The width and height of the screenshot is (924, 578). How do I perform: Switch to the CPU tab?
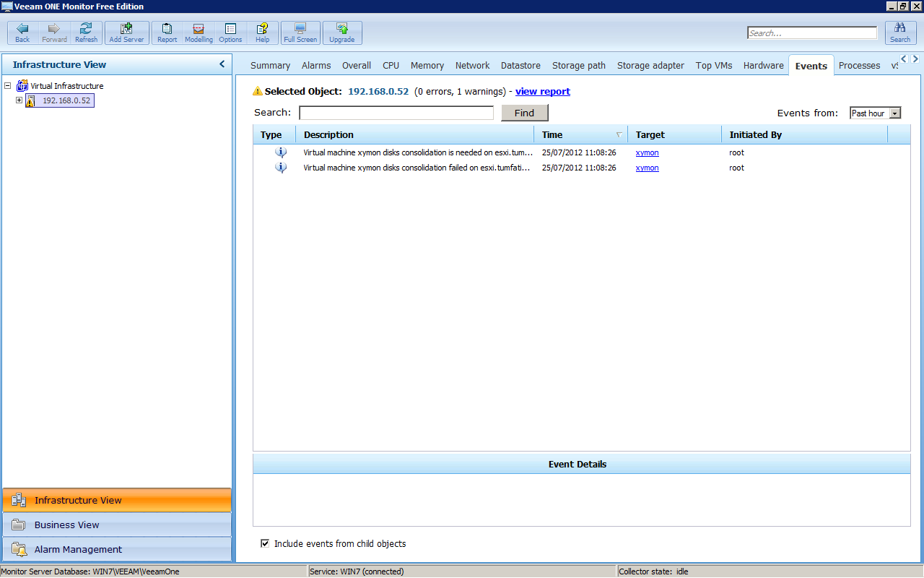coord(391,65)
